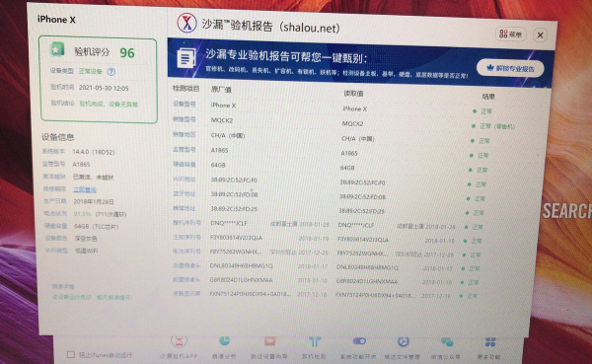This screenshot has width=592, height=364.
Task: Click system version 14.4.0 (18D52)
Action: click(x=94, y=152)
